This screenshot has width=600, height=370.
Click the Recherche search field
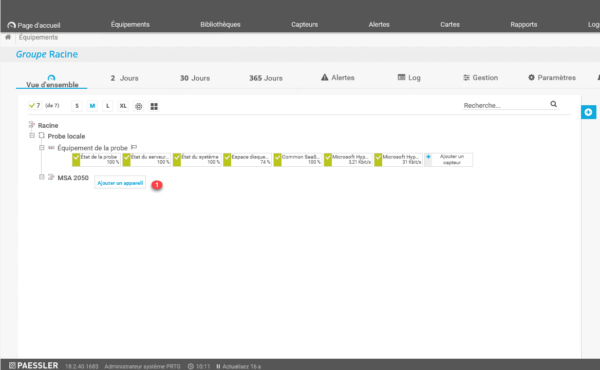point(505,105)
